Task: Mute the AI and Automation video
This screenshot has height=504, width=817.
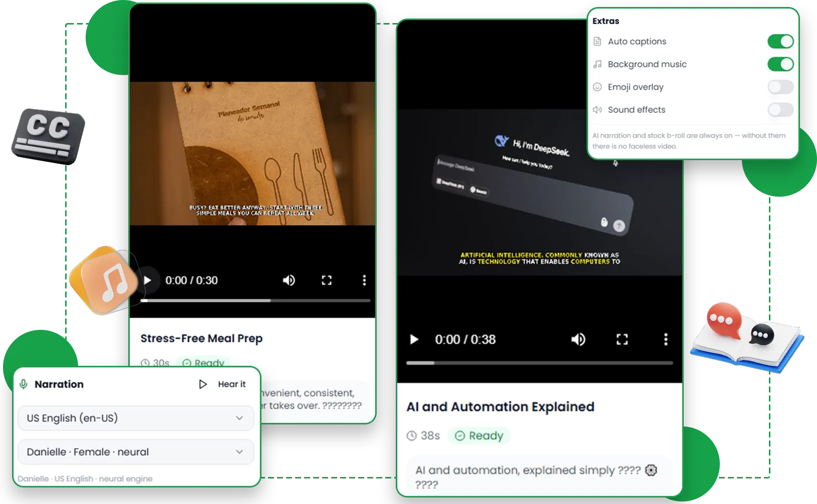Action: pyautogui.click(x=578, y=339)
